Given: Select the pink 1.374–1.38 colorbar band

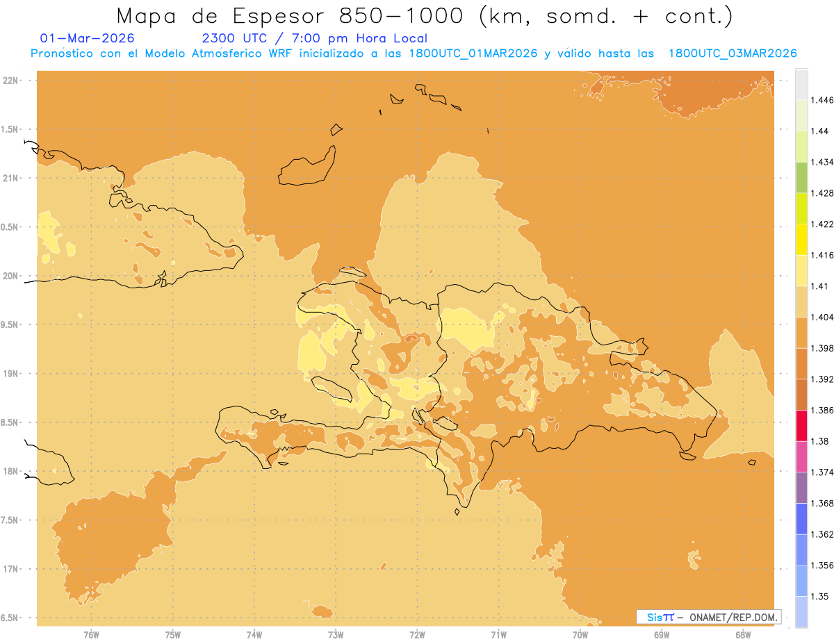Looking at the screenshot, I should point(801,456).
